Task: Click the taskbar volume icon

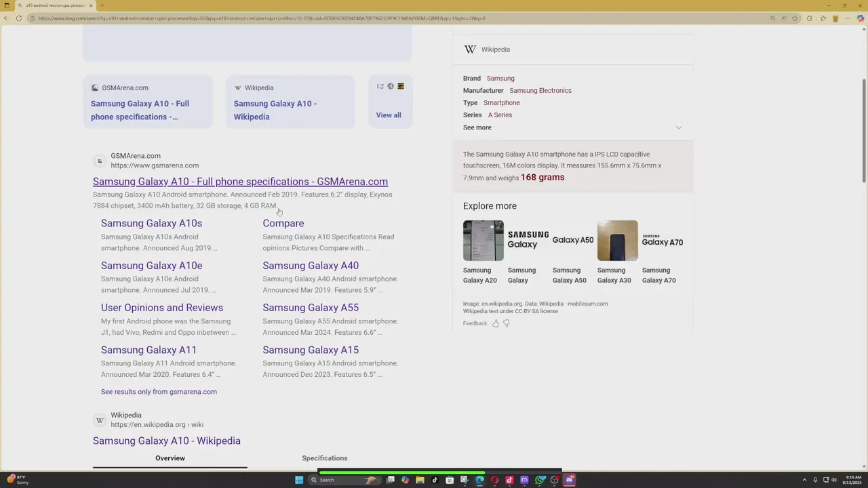Action: (834, 480)
